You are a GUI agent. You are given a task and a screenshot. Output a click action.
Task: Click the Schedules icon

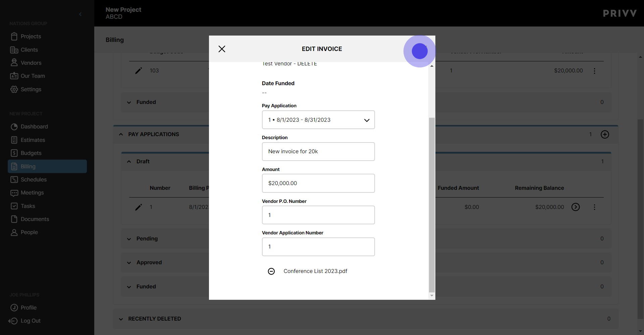(14, 179)
